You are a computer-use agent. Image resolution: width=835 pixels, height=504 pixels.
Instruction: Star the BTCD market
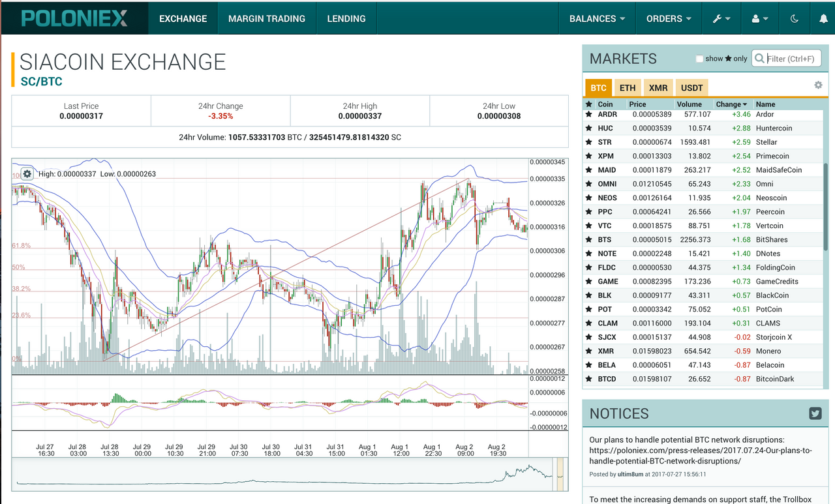tap(589, 379)
